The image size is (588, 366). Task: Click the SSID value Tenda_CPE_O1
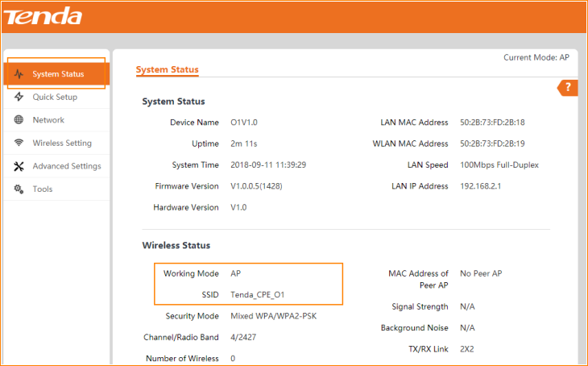tap(258, 295)
